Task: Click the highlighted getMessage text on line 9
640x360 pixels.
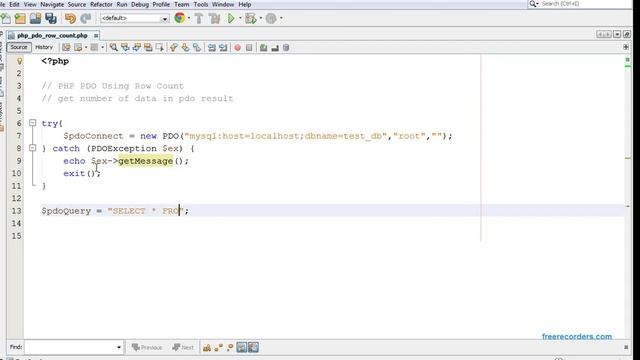Action: pyautogui.click(x=145, y=161)
